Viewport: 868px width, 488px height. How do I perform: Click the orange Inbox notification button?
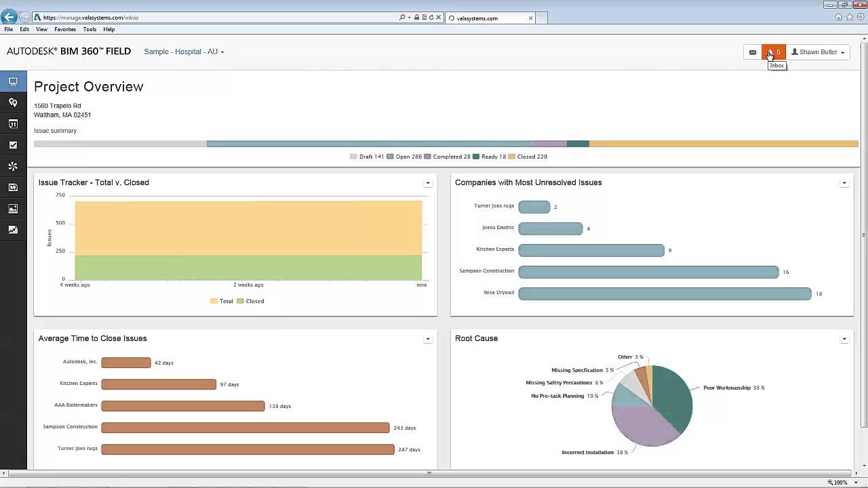tap(774, 52)
